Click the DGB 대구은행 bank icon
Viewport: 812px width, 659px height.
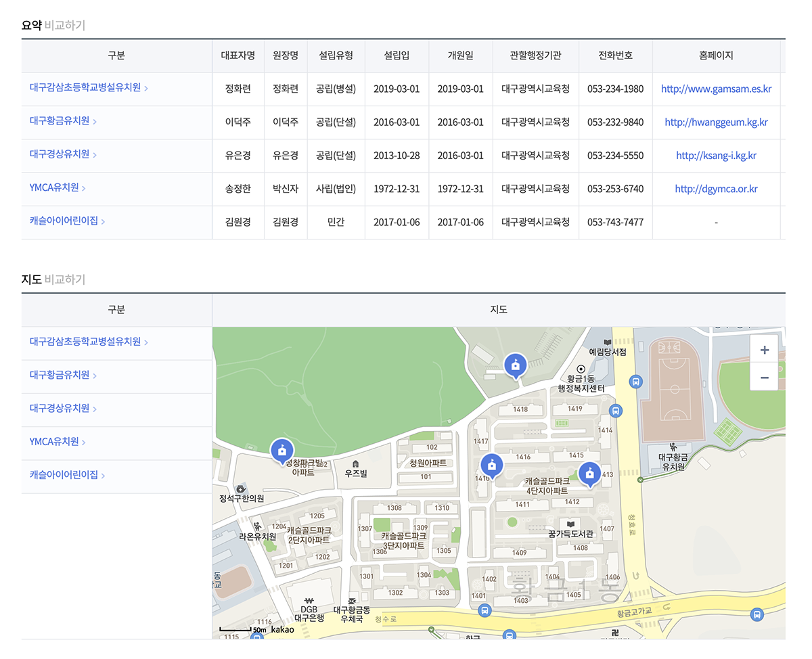pyautogui.click(x=309, y=600)
